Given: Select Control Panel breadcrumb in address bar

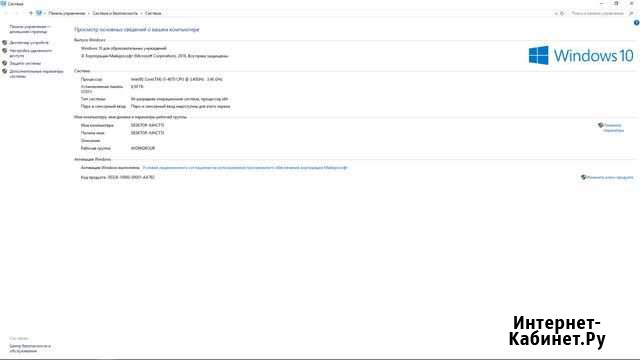Looking at the screenshot, I should pyautogui.click(x=67, y=13).
